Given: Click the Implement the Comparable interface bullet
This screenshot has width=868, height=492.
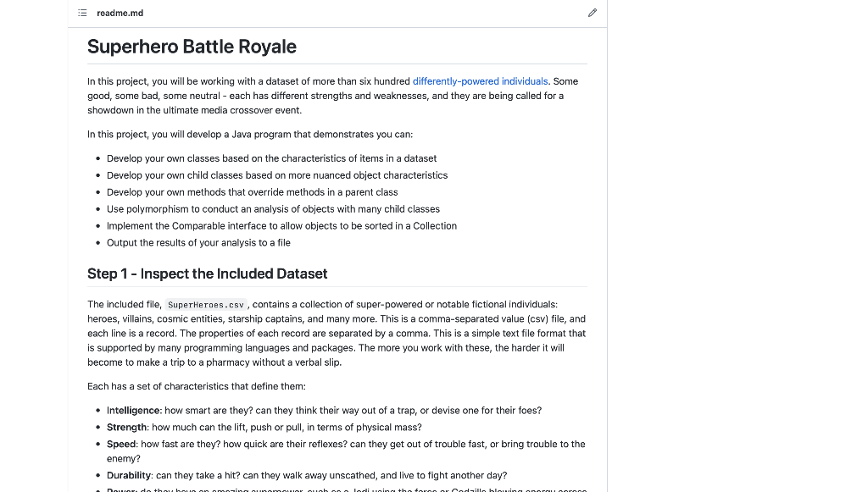Looking at the screenshot, I should (281, 226).
